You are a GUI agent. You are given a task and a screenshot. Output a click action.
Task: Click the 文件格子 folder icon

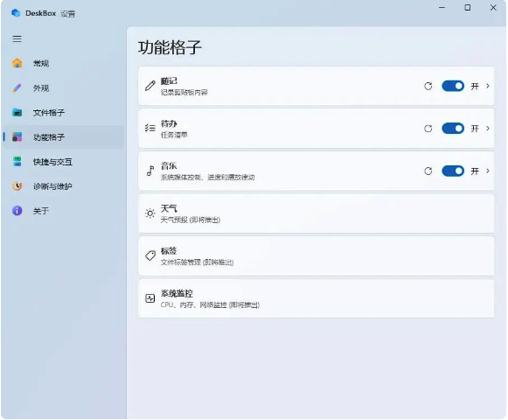(17, 113)
